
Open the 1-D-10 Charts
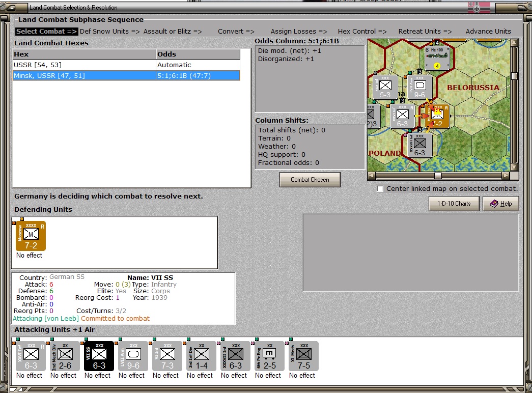click(454, 204)
